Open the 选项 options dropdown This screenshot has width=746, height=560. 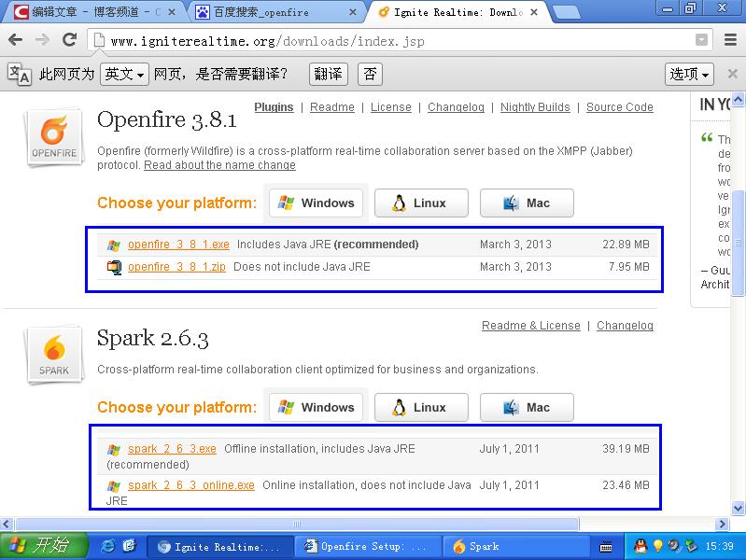pyautogui.click(x=689, y=74)
